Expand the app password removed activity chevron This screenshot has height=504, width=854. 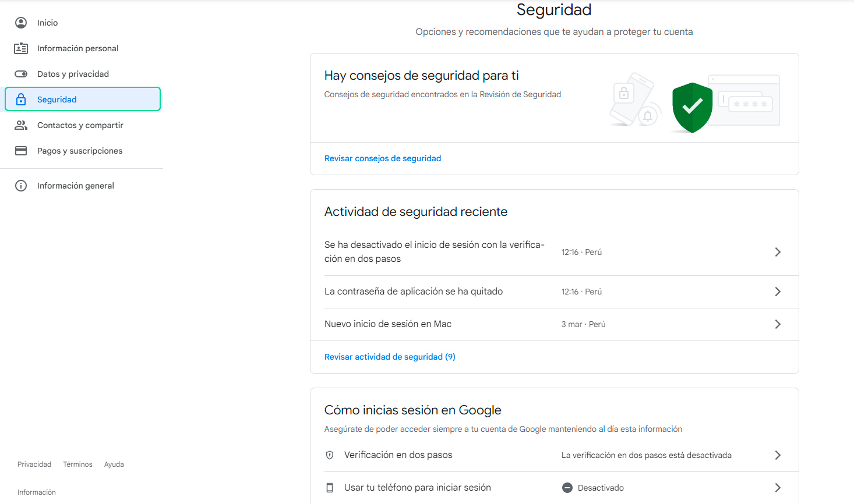(777, 292)
